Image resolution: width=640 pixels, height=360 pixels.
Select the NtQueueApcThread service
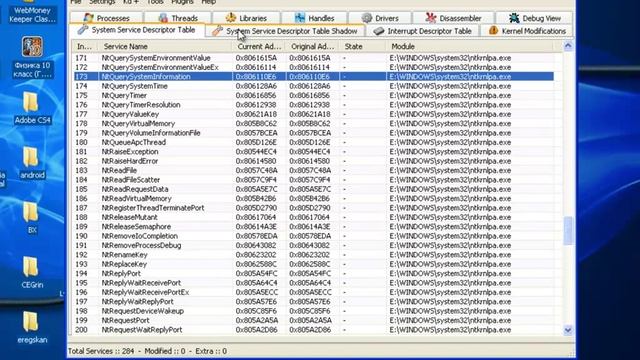click(313, 142)
